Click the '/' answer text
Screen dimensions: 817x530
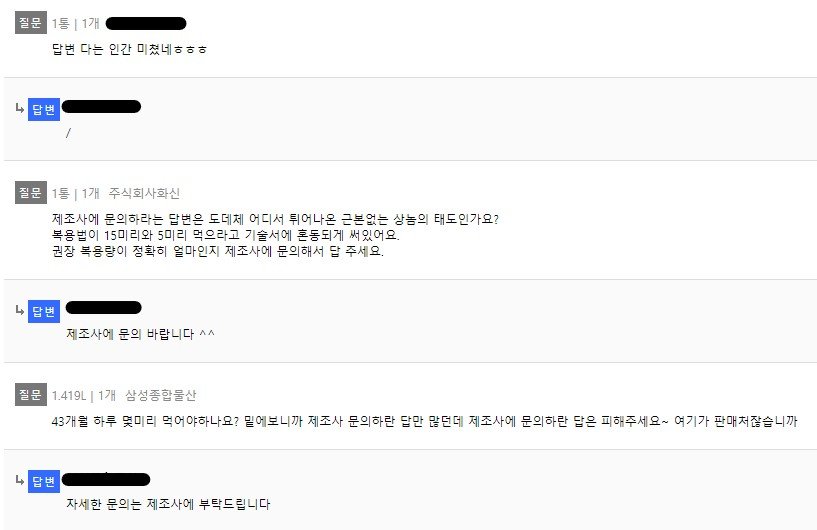68,133
